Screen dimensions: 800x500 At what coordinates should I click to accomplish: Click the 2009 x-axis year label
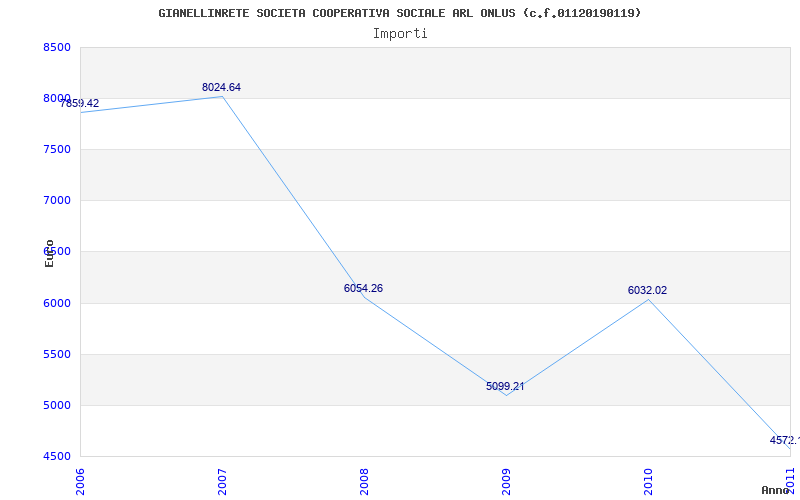click(506, 482)
